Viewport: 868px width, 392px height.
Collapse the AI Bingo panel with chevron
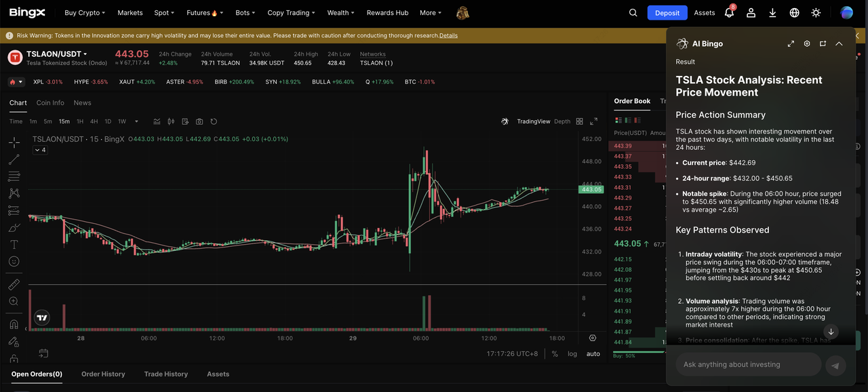839,43
